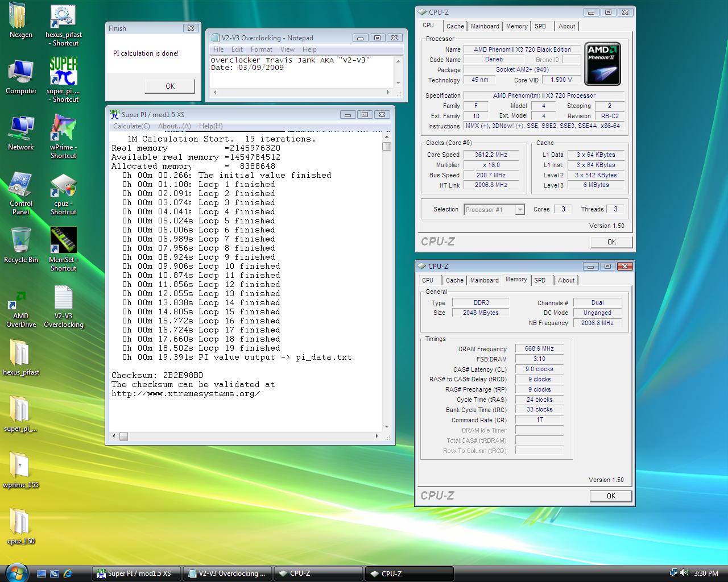Open the super_pi folder below hexus_pifast
Image resolution: width=728 pixels, height=582 pixels.
[20, 414]
